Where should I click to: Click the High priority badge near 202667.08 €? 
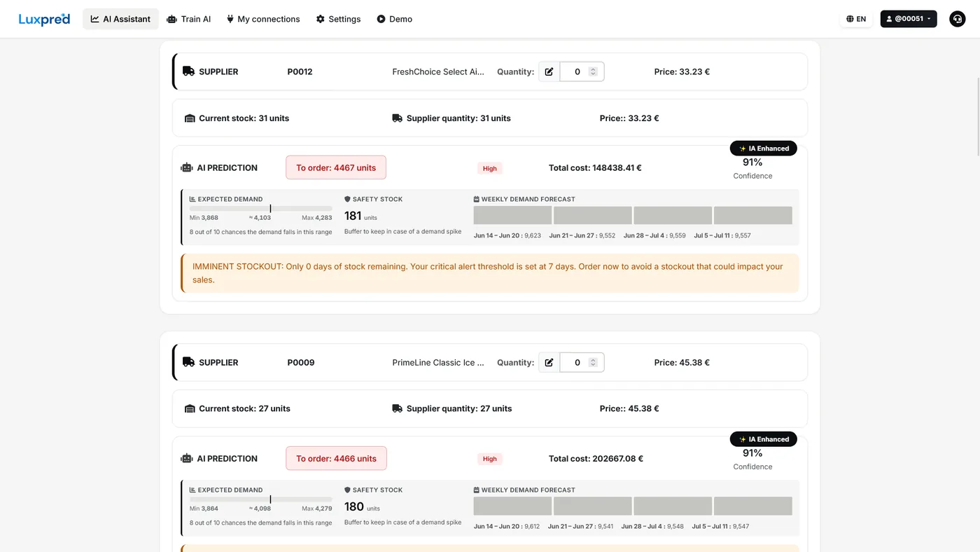click(490, 459)
